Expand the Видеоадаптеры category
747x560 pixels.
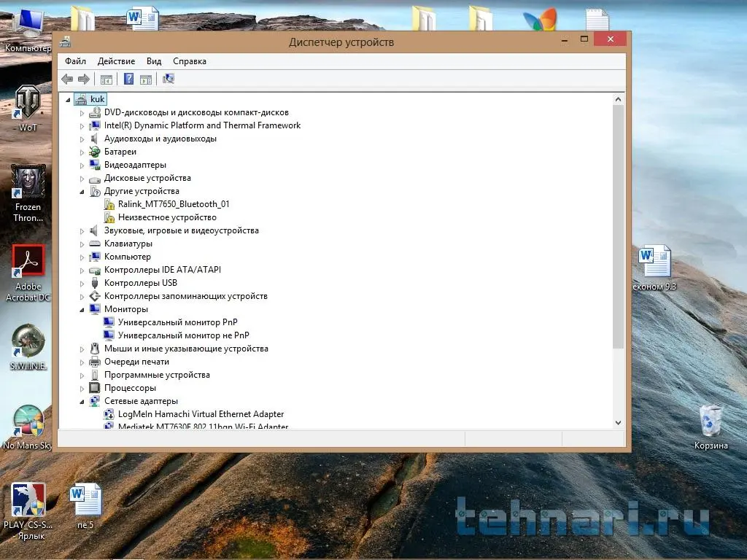(82, 166)
